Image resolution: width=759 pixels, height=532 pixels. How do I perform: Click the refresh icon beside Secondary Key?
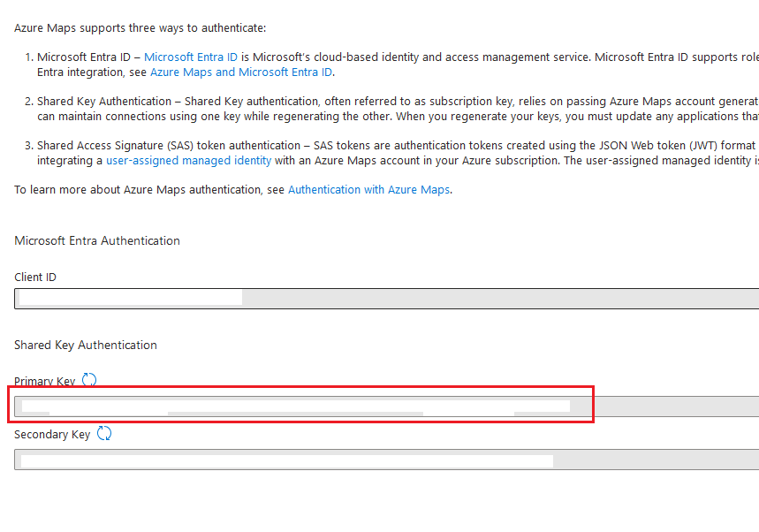[104, 433]
